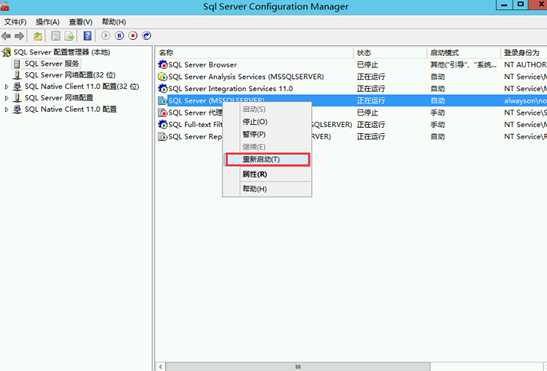The image size is (547, 371).
Task: Click the Restart service toolbar icon
Action: (147, 35)
